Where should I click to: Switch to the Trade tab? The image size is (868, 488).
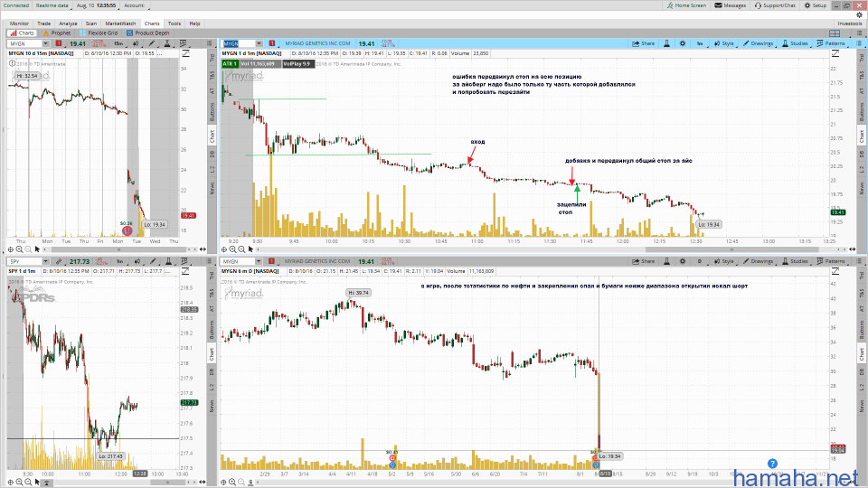(43, 23)
